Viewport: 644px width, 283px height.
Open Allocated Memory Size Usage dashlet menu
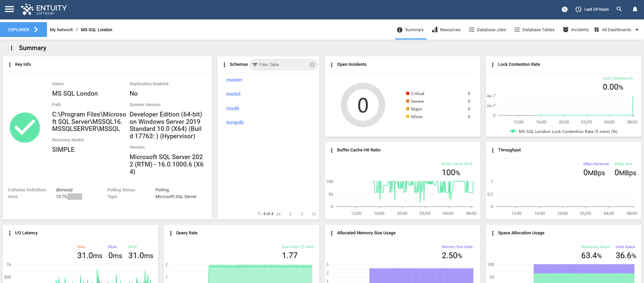332,233
